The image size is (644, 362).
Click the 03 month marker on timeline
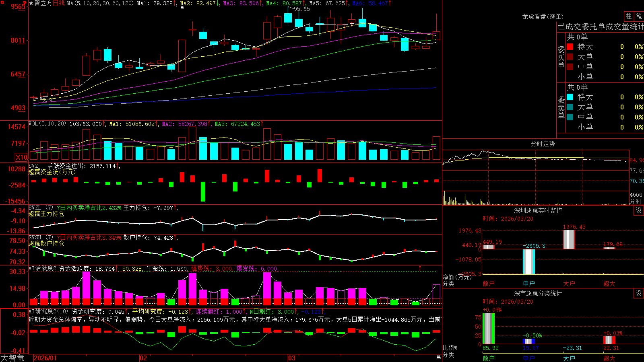[x=292, y=358]
